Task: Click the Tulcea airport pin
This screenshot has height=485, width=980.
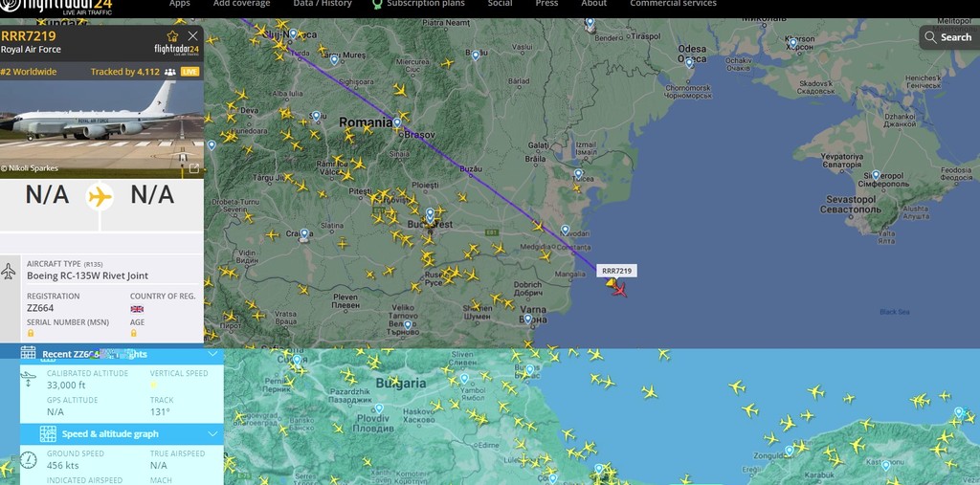Action: pyautogui.click(x=578, y=174)
